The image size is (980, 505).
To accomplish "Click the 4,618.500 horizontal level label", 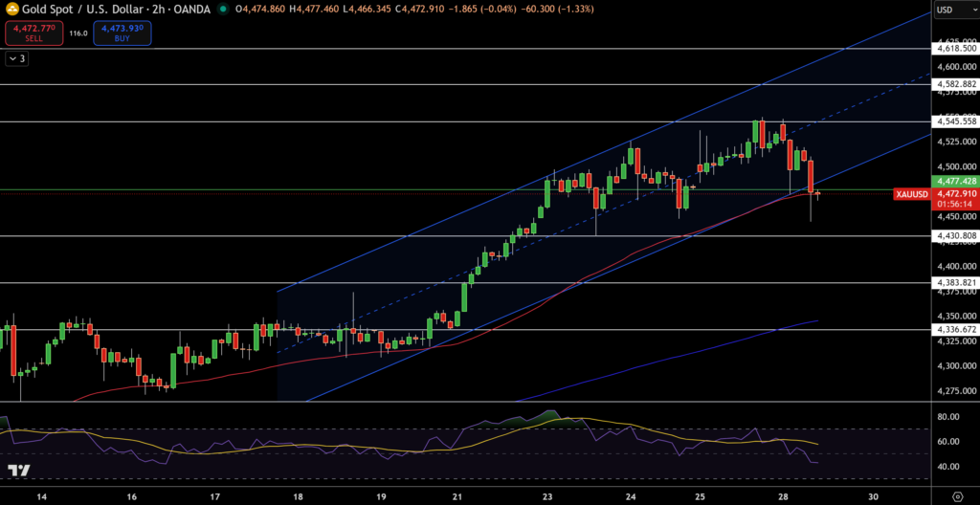I will coord(955,48).
